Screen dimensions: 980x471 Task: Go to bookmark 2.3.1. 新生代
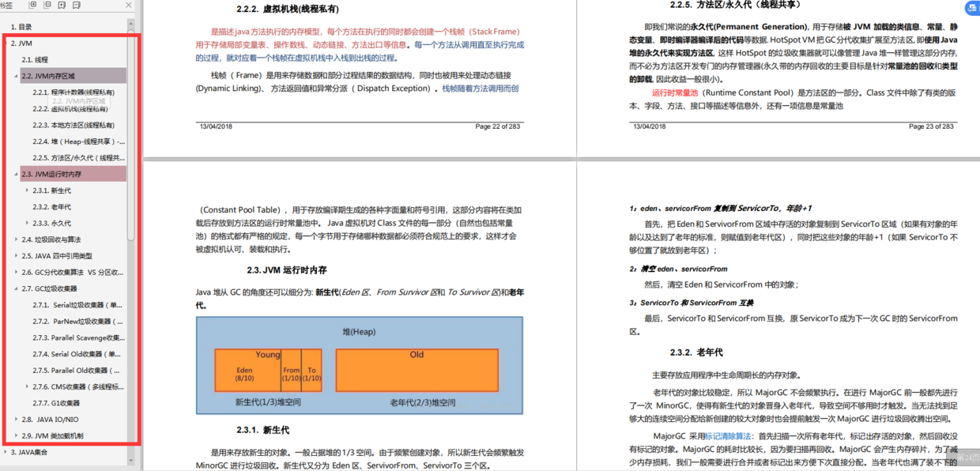(51, 190)
